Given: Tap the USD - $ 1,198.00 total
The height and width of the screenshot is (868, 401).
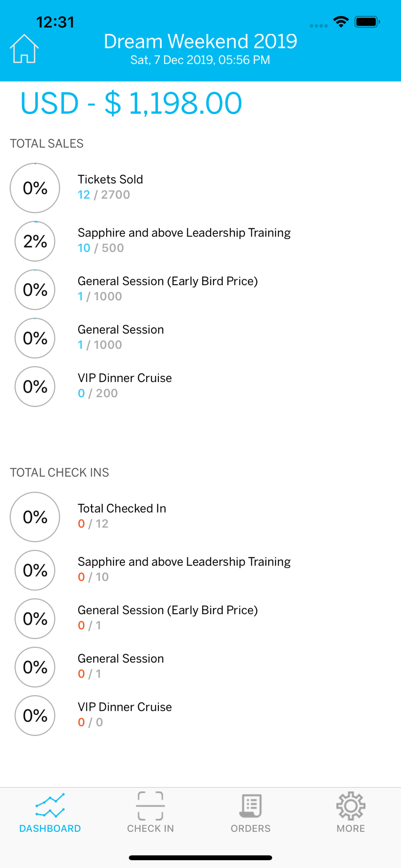Looking at the screenshot, I should tap(131, 103).
